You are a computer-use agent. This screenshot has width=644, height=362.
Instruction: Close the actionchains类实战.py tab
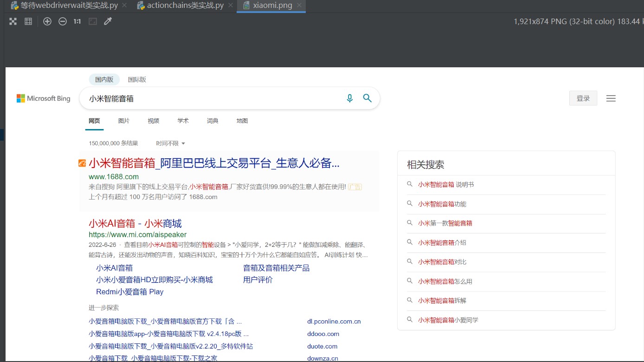tap(230, 6)
